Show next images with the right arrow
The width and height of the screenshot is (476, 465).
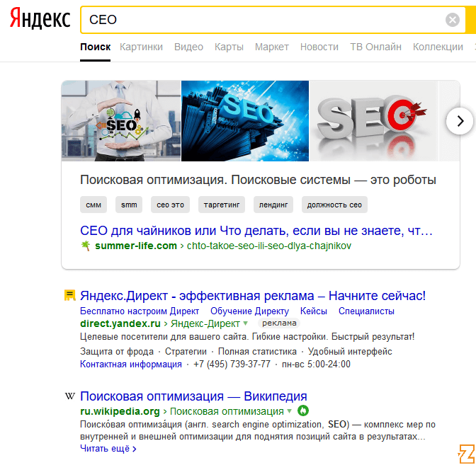click(x=460, y=121)
